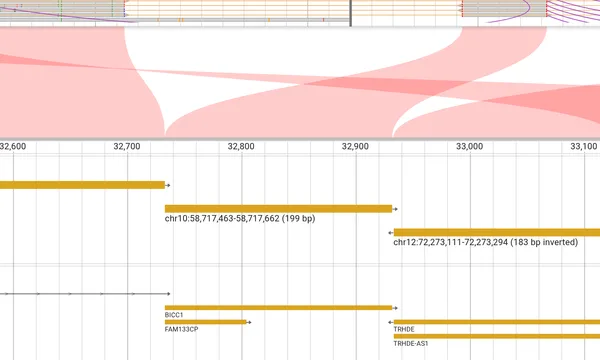Image resolution: width=600 pixels, height=360 pixels.
Task: Click the TRHDE-AS1 gene annotation bar
Action: [x=497, y=336]
